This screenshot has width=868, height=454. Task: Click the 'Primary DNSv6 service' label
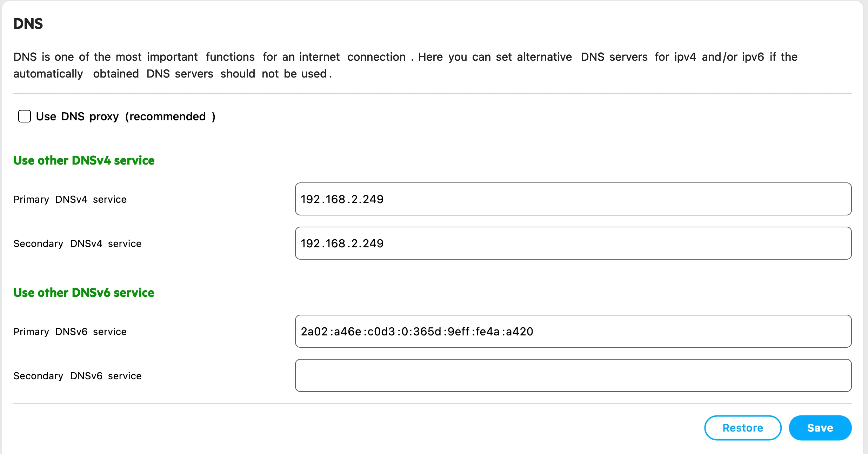[70, 332]
